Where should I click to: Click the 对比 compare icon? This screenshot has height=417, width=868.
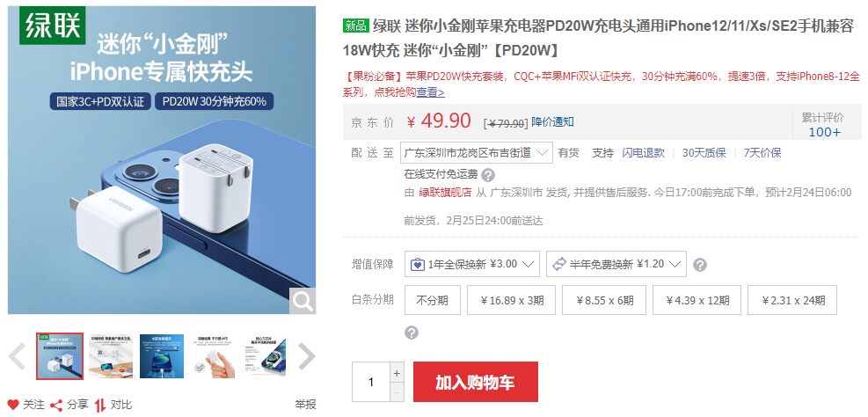pyautogui.click(x=100, y=405)
